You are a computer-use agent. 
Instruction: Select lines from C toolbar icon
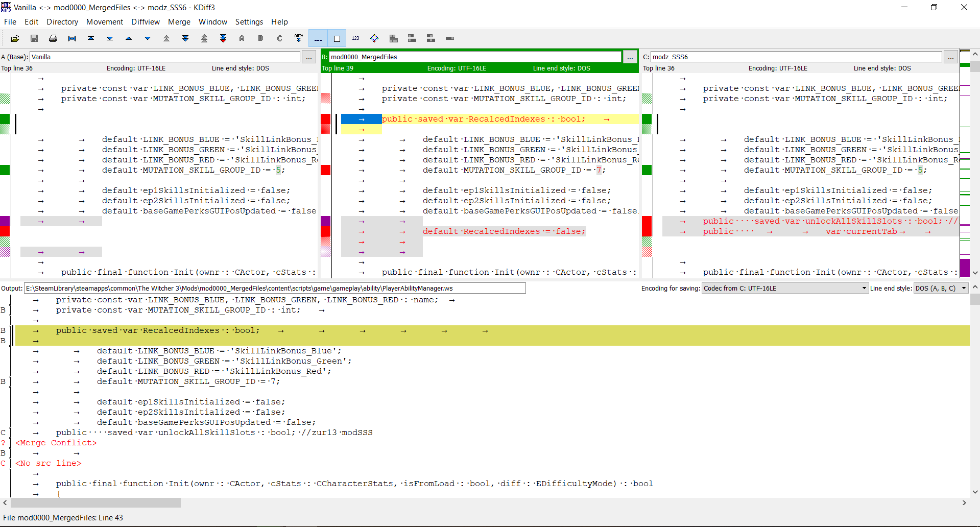(x=280, y=38)
